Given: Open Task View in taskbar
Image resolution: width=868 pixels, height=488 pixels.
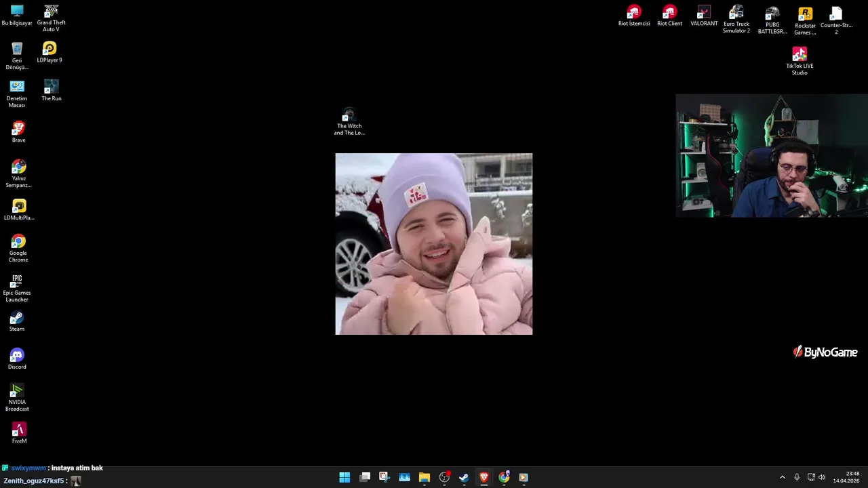Looking at the screenshot, I should pyautogui.click(x=365, y=477).
